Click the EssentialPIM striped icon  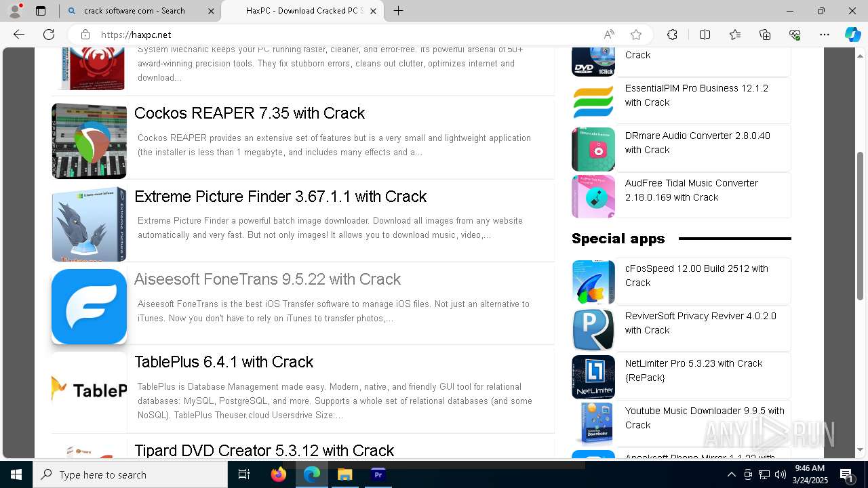pos(593,102)
